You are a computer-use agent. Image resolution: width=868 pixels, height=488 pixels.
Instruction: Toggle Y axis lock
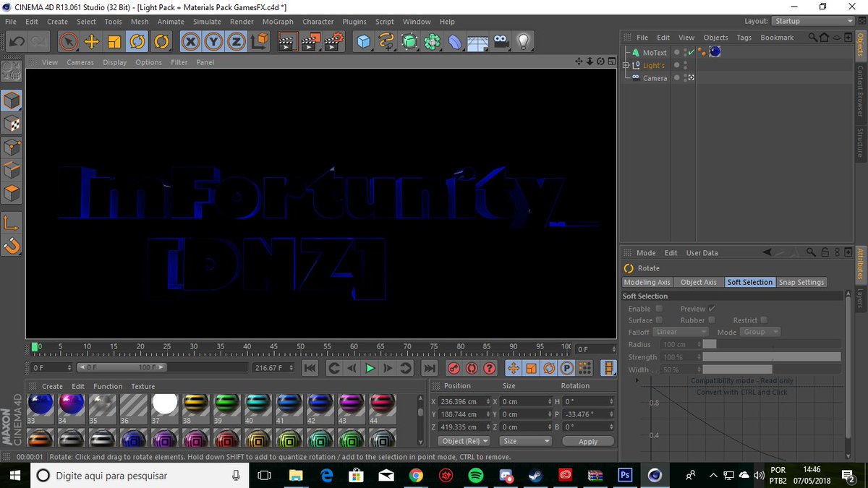click(x=214, y=41)
